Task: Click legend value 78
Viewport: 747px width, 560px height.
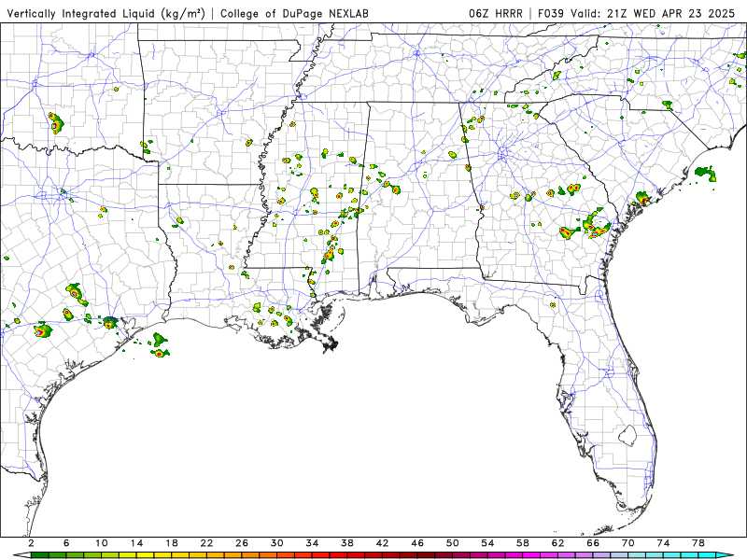Action: [x=698, y=543]
